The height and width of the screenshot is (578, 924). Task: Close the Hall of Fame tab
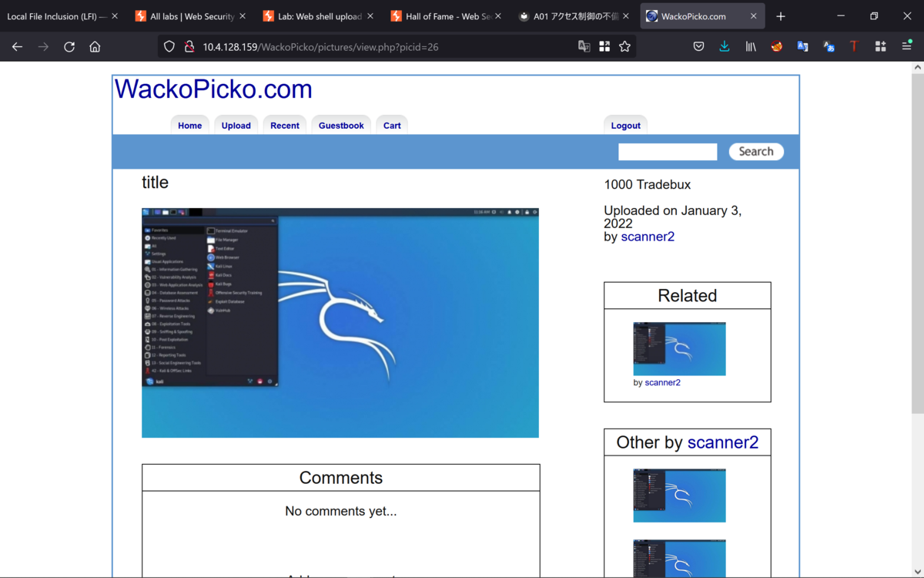coord(498,16)
